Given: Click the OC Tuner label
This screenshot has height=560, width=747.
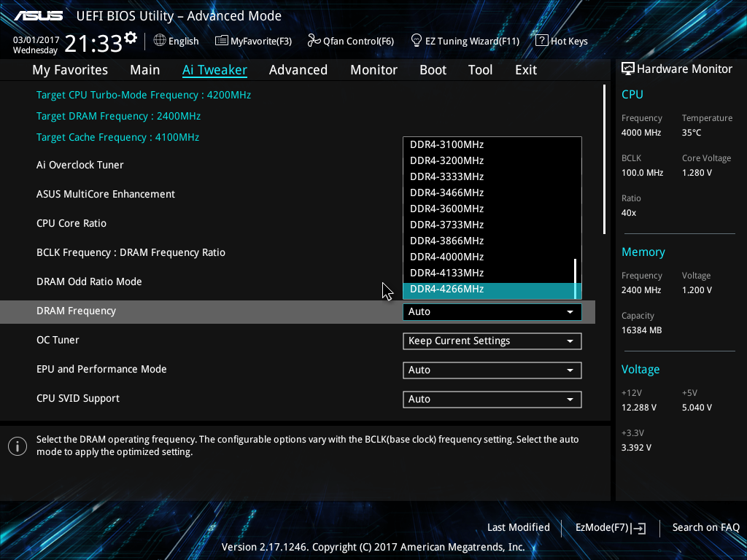Looking at the screenshot, I should point(58,340).
